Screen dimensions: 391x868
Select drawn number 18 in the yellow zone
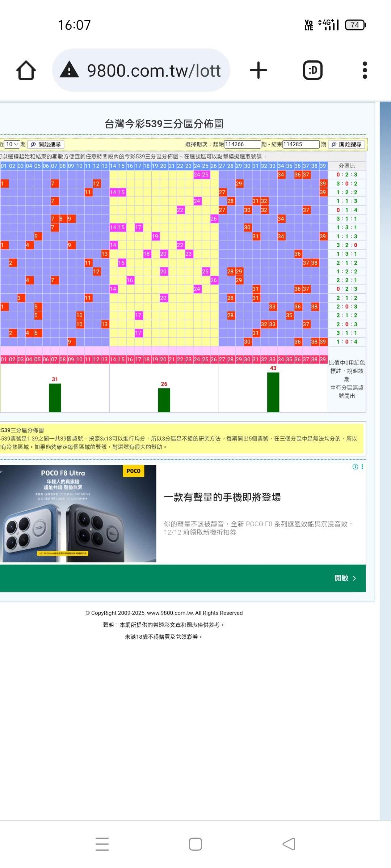pos(147,254)
